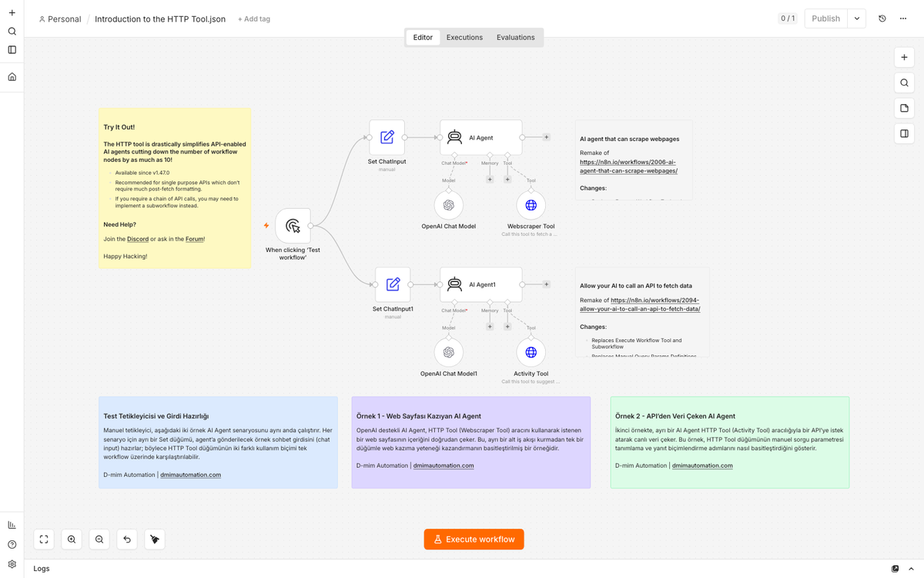Toggle the left sidebar panel icon

click(12, 50)
